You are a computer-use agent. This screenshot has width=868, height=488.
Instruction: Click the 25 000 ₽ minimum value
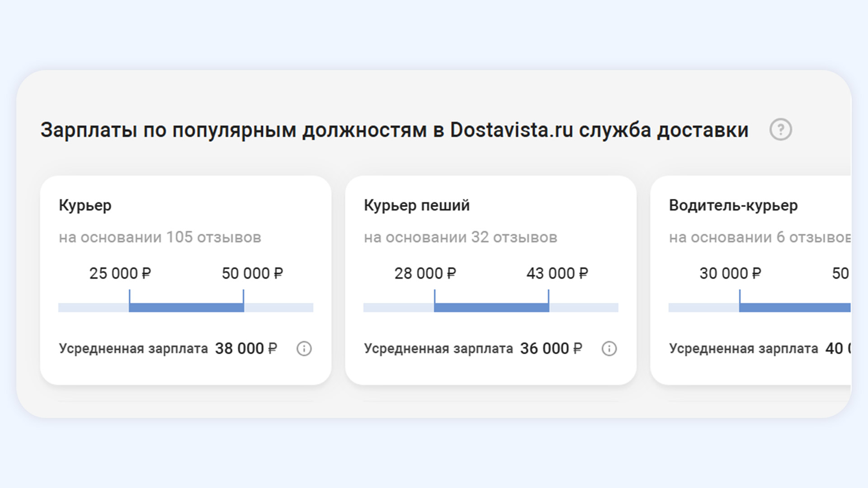[120, 273]
